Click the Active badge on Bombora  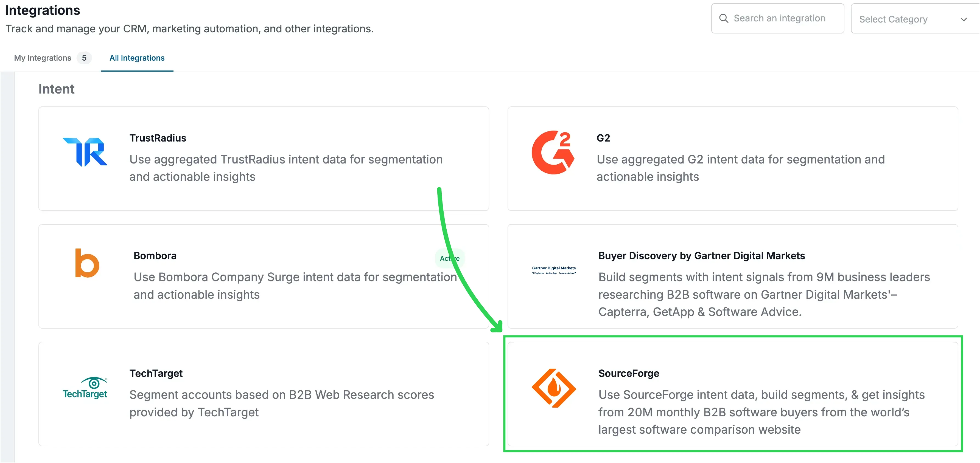(450, 258)
